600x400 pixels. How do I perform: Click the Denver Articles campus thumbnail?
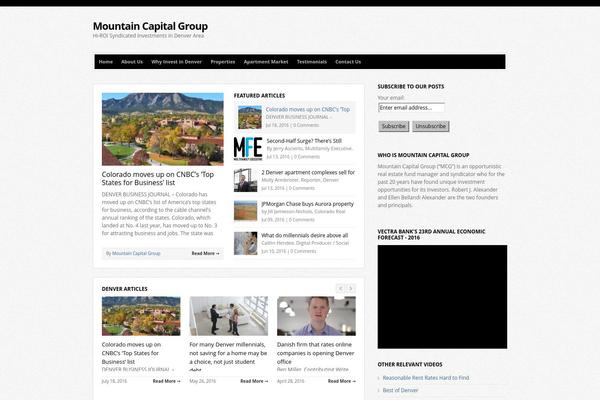point(141,316)
